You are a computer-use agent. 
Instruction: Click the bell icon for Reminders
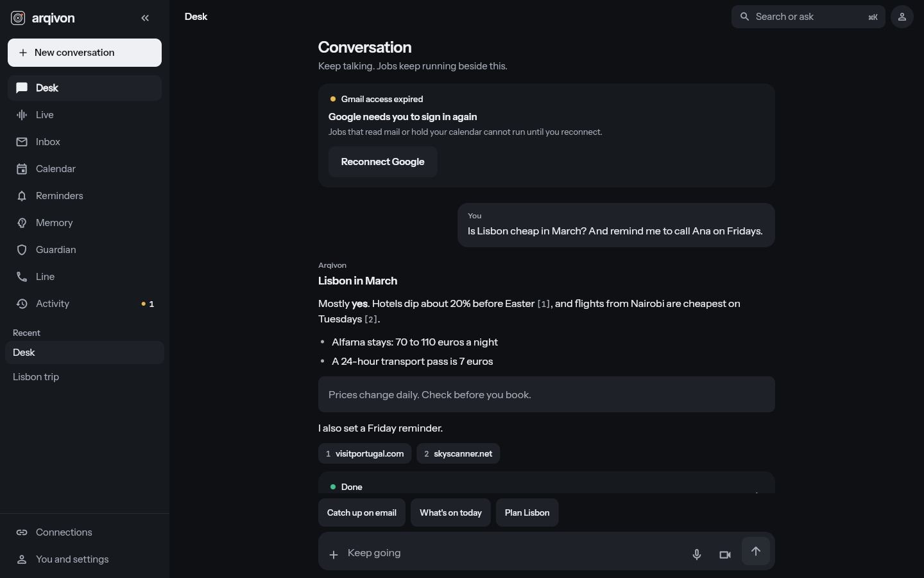click(22, 196)
